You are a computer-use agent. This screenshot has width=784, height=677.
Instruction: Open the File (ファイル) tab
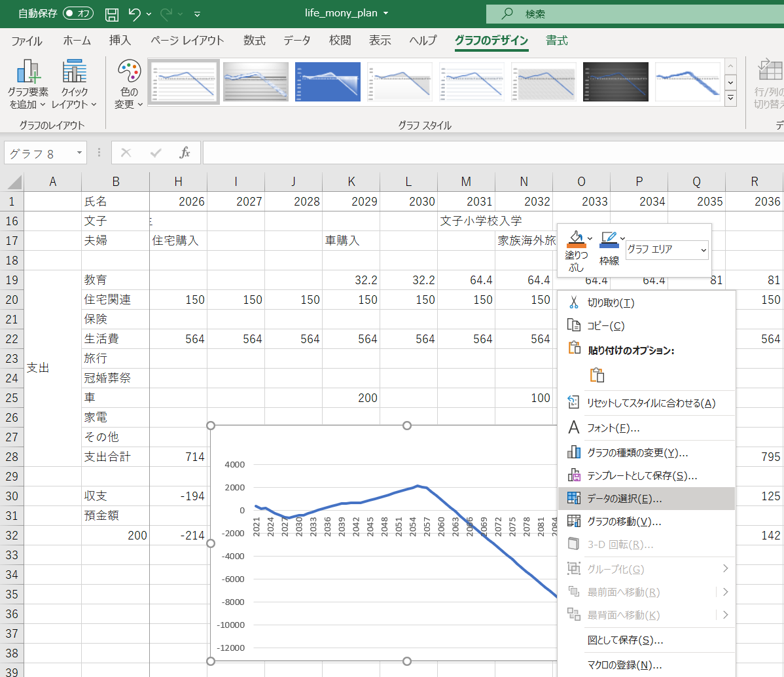(x=26, y=41)
